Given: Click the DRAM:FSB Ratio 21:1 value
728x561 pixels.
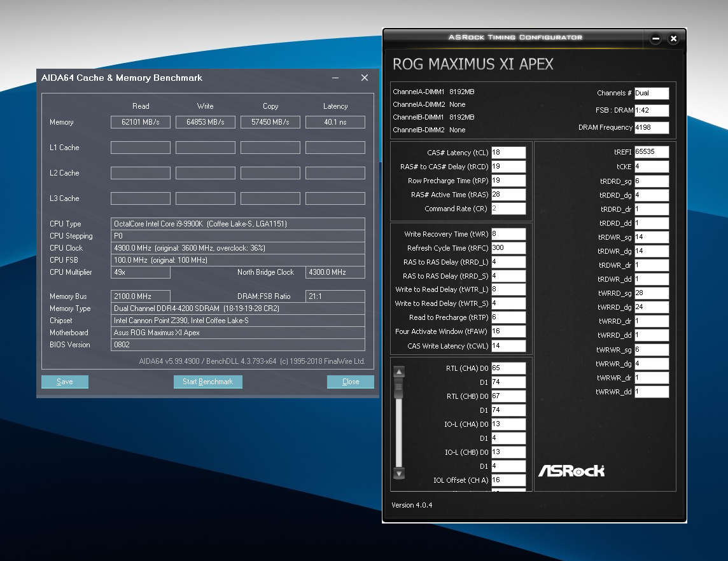Looking at the screenshot, I should point(335,296).
